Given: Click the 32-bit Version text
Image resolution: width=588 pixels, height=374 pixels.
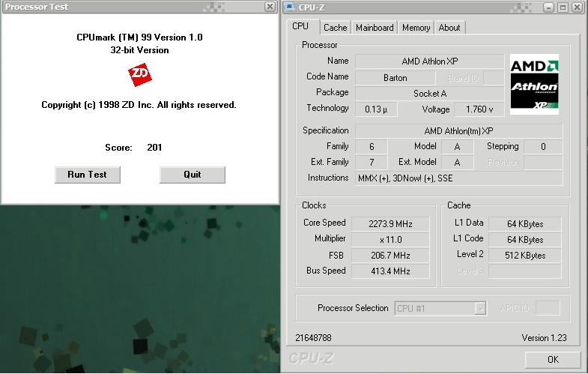Looking at the screenshot, I should [x=139, y=50].
